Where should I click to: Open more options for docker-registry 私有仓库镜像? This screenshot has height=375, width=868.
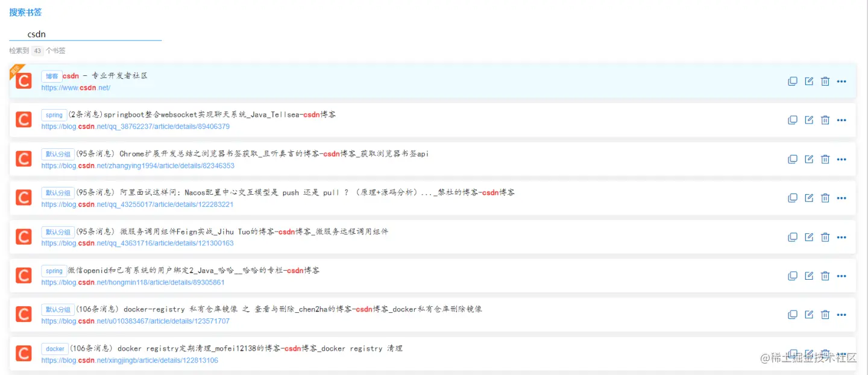pyautogui.click(x=842, y=314)
